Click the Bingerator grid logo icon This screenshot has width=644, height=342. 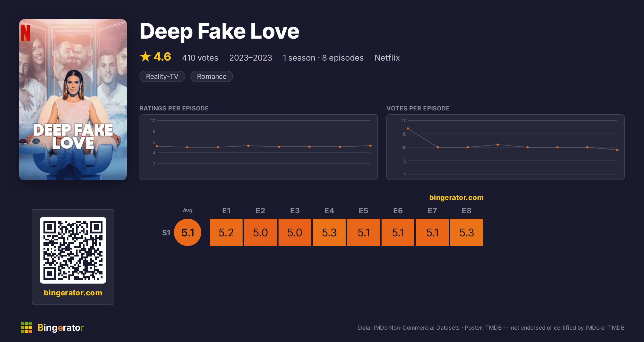point(26,328)
